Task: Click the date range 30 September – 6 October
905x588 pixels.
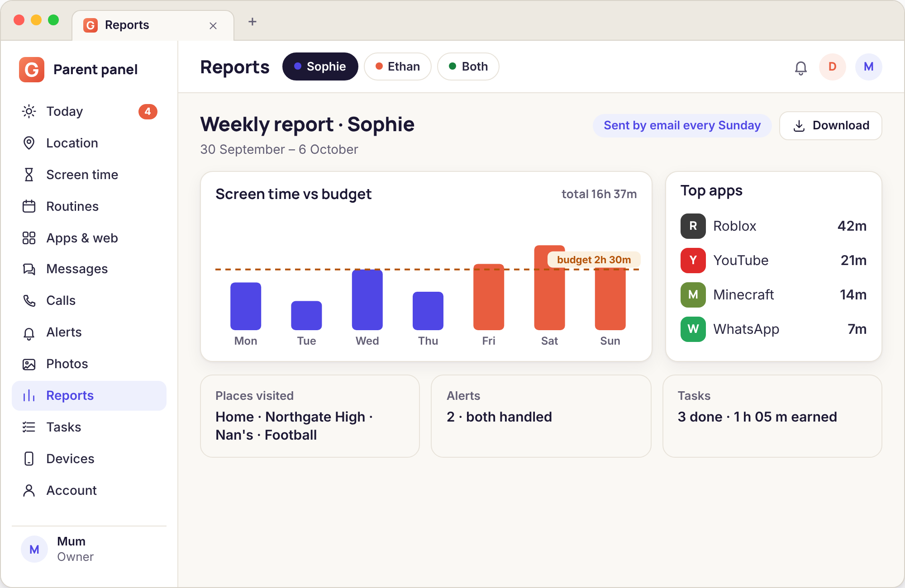Action: [279, 149]
